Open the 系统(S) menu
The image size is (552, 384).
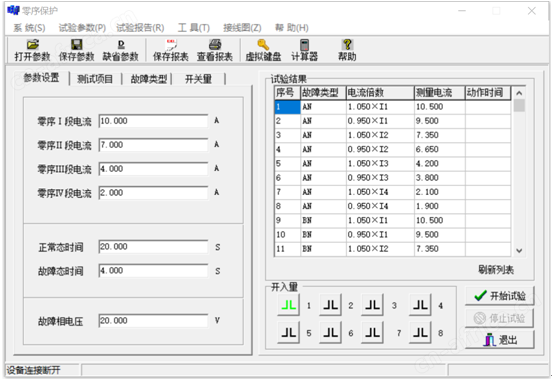coord(29,27)
